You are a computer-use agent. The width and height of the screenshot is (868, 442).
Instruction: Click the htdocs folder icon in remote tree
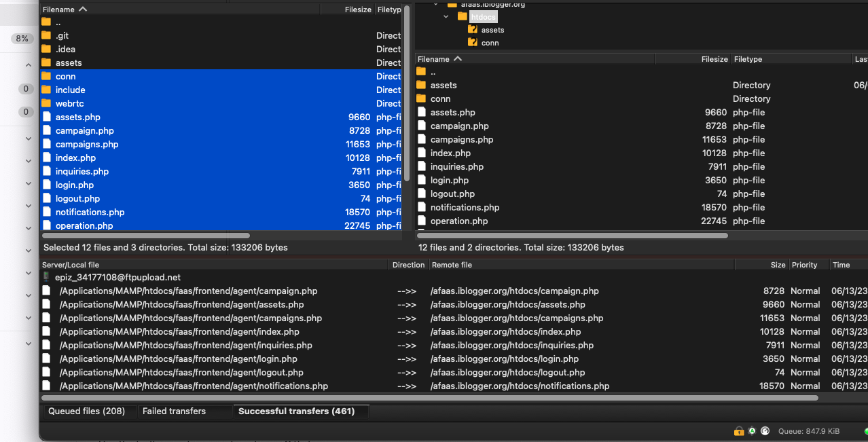462,16
